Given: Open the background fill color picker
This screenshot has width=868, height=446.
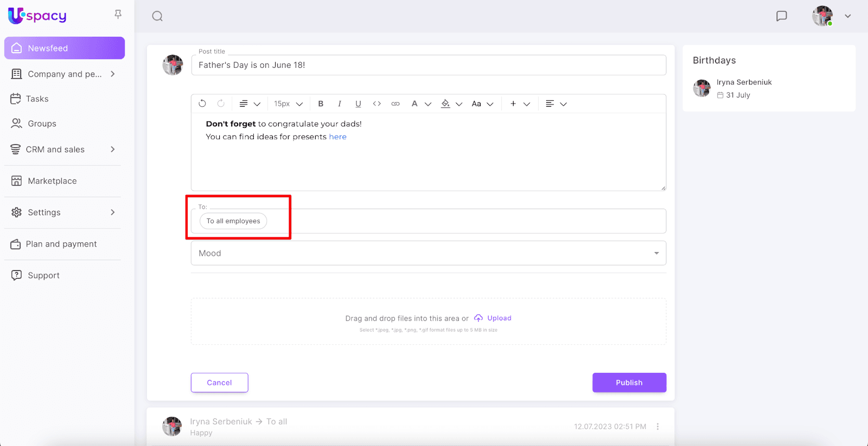Looking at the screenshot, I should click(x=446, y=104).
